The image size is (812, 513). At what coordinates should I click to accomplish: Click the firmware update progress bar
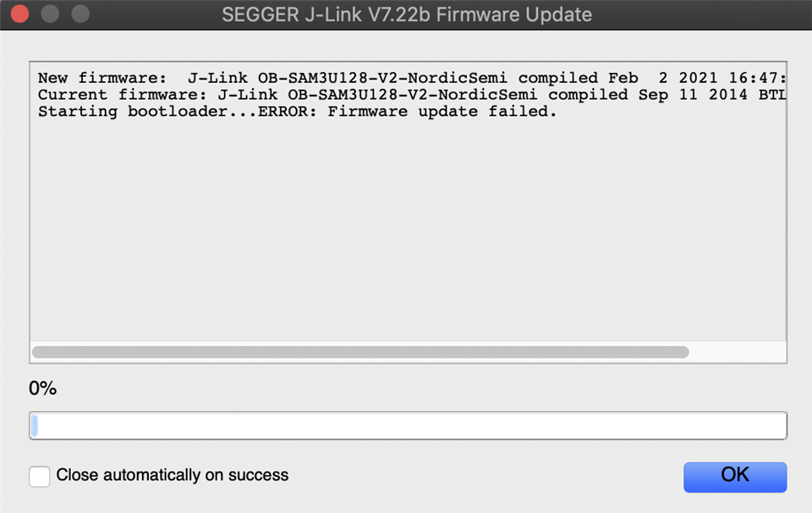(x=408, y=426)
